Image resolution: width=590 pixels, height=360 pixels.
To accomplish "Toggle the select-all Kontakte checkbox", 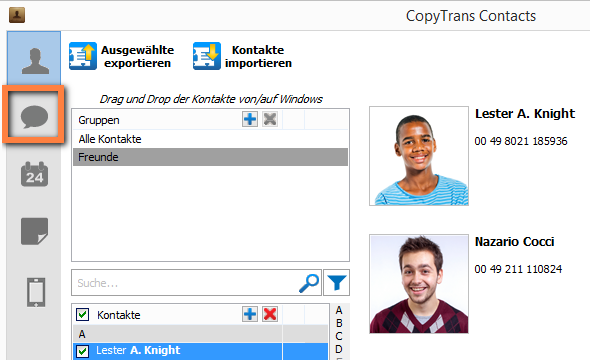I will (82, 314).
